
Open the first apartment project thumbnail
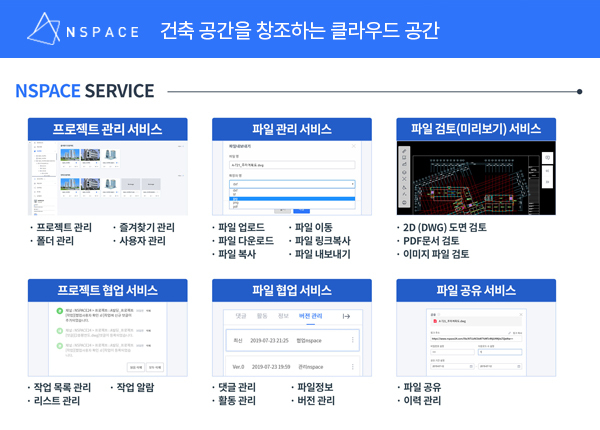coord(70,155)
